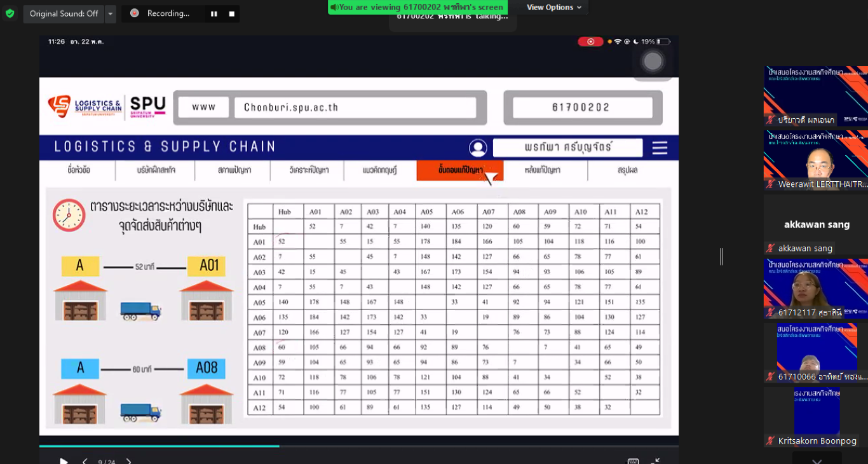Click the user profile avatar icon
Viewport: 868px width, 464px height.
pyautogui.click(x=478, y=147)
